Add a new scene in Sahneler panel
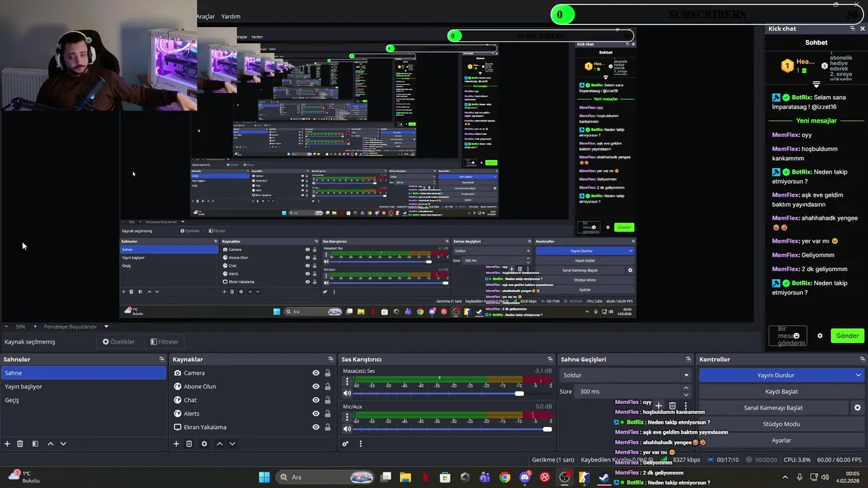The image size is (868, 488). (x=7, y=443)
